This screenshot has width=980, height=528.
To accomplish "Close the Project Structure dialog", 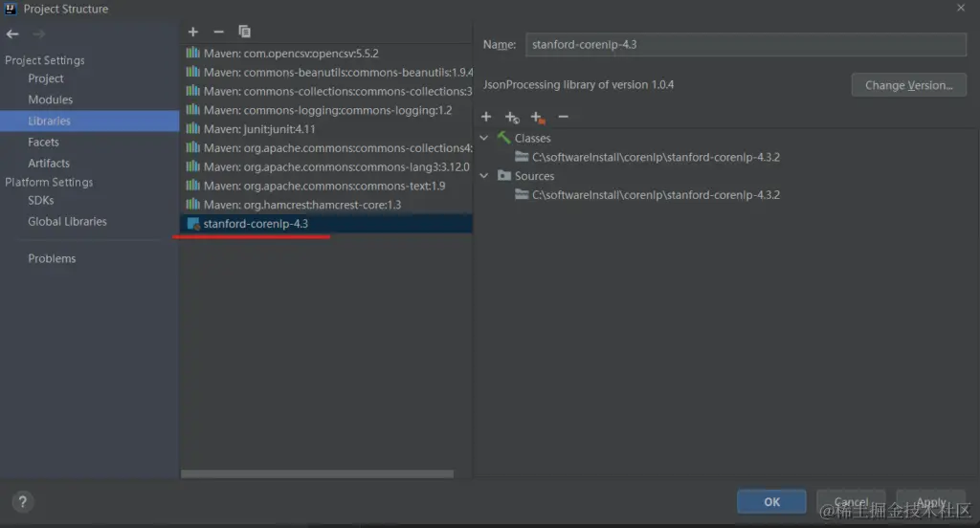I will 961,8.
